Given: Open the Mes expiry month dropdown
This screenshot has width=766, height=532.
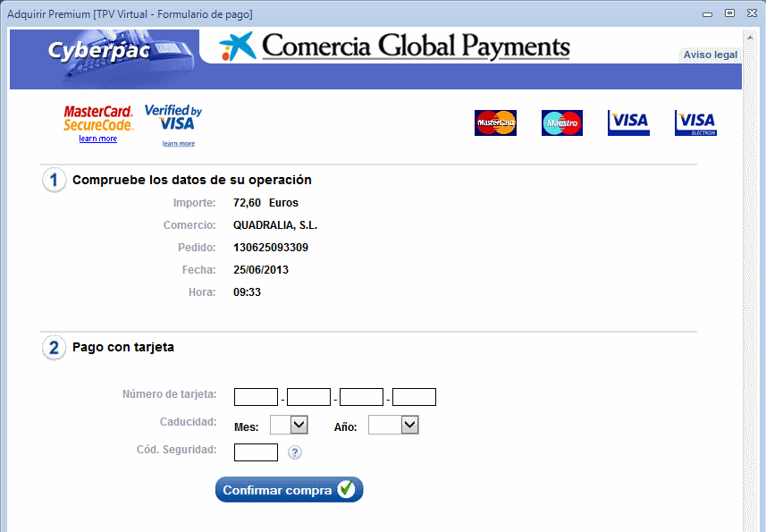Looking at the screenshot, I should (x=289, y=426).
